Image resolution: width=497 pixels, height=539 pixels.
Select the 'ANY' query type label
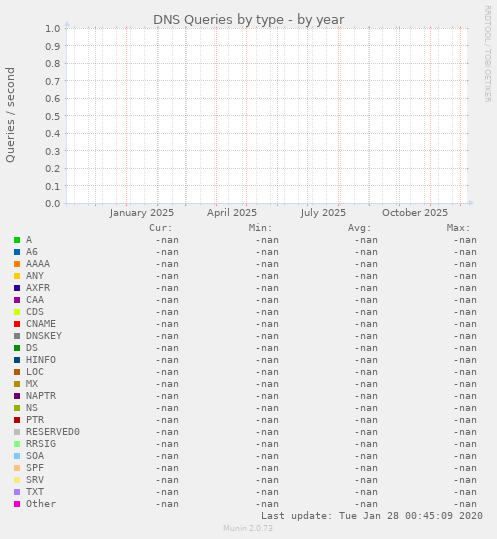pos(35,276)
